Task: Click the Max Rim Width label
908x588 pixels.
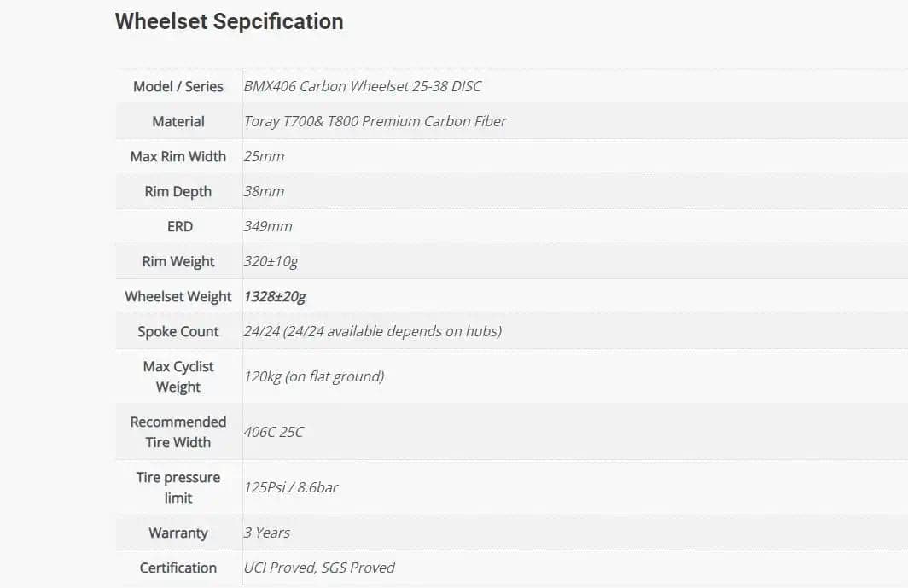Action: tap(178, 156)
